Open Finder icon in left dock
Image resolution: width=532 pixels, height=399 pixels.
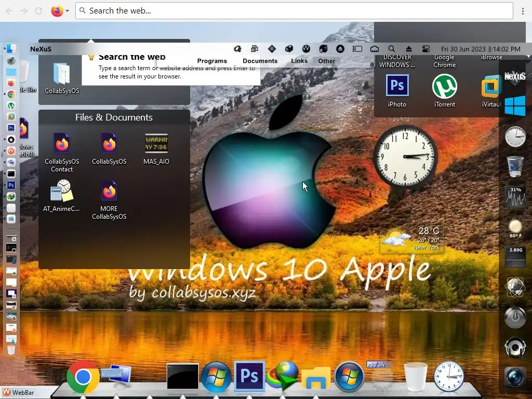pos(11,49)
